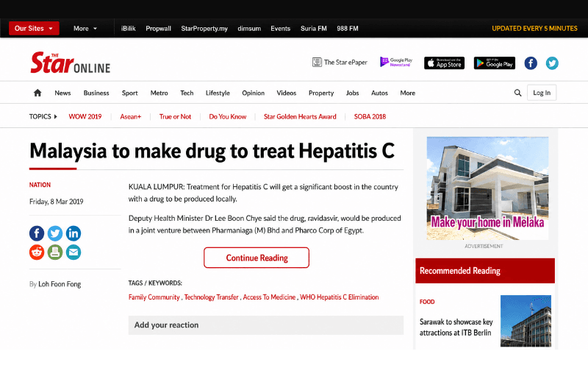Viewport: 588px width, 368px height.
Task: Click Make your home in Melaka ad
Action: click(x=487, y=188)
